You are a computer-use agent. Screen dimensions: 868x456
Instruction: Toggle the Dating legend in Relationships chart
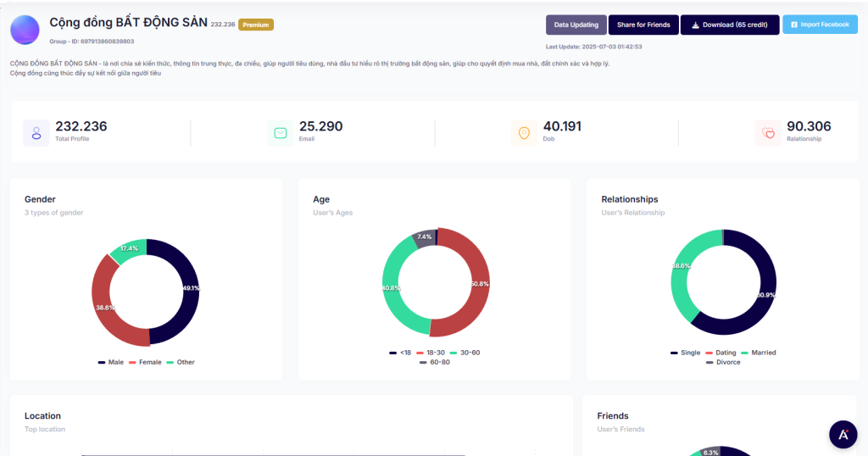[721, 353]
